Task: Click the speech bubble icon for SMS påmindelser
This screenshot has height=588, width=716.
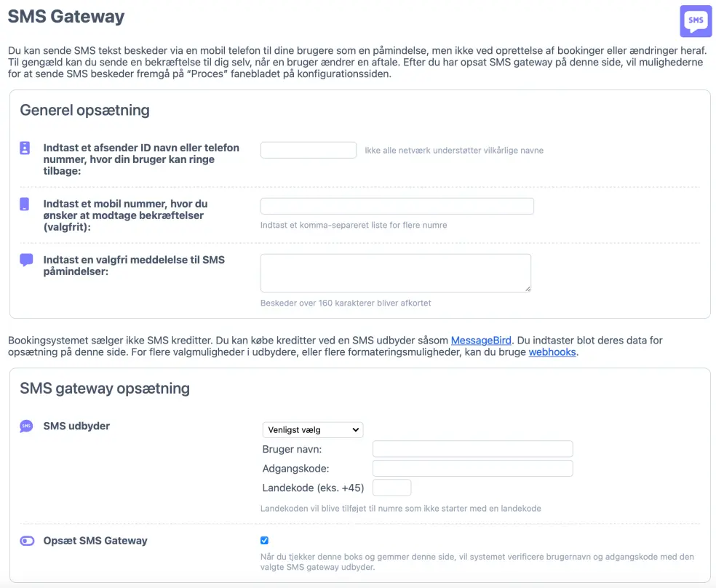Action: tap(26, 260)
